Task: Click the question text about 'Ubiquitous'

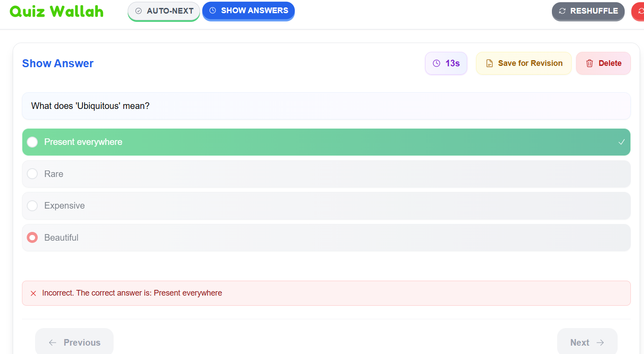Action: point(90,106)
